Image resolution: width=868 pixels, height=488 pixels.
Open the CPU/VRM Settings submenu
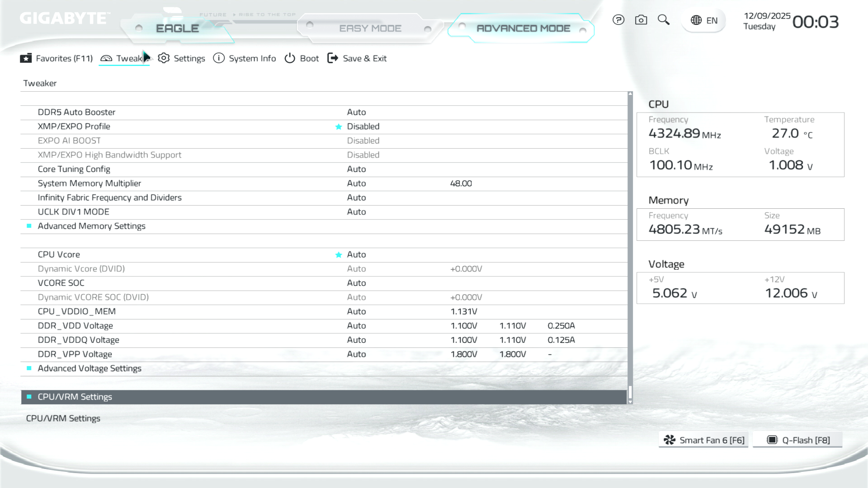click(x=75, y=397)
